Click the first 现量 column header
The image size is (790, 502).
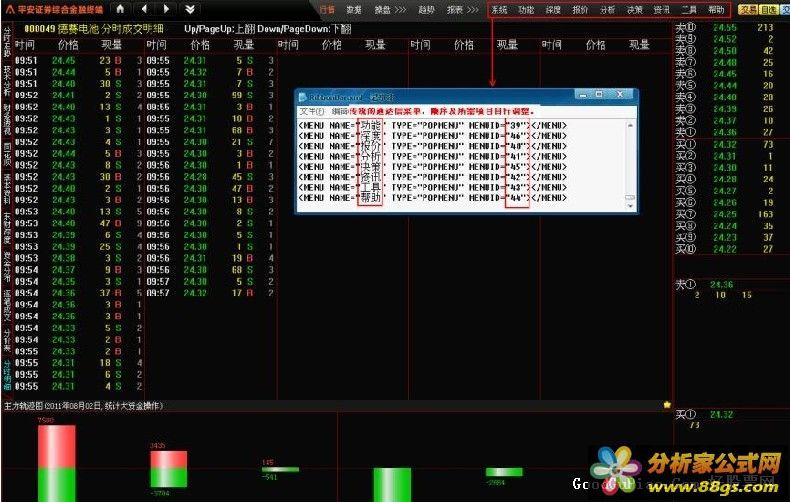pos(111,45)
